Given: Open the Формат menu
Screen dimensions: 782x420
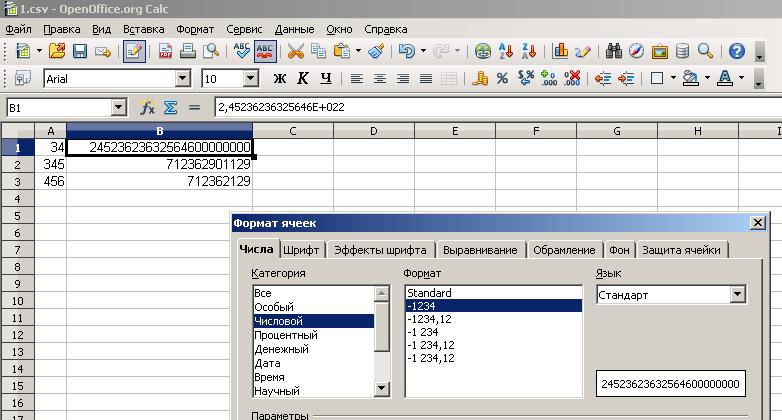Looking at the screenshot, I should click(x=195, y=29).
